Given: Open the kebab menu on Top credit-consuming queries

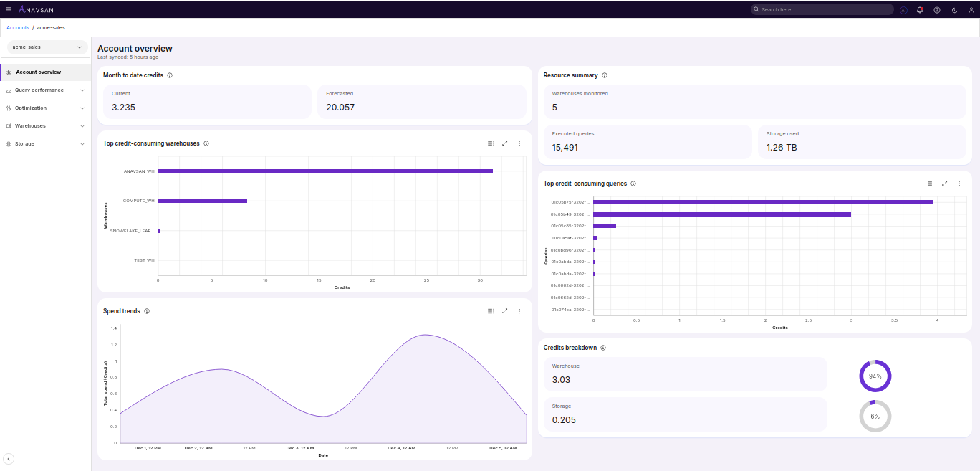Looking at the screenshot, I should click(959, 183).
